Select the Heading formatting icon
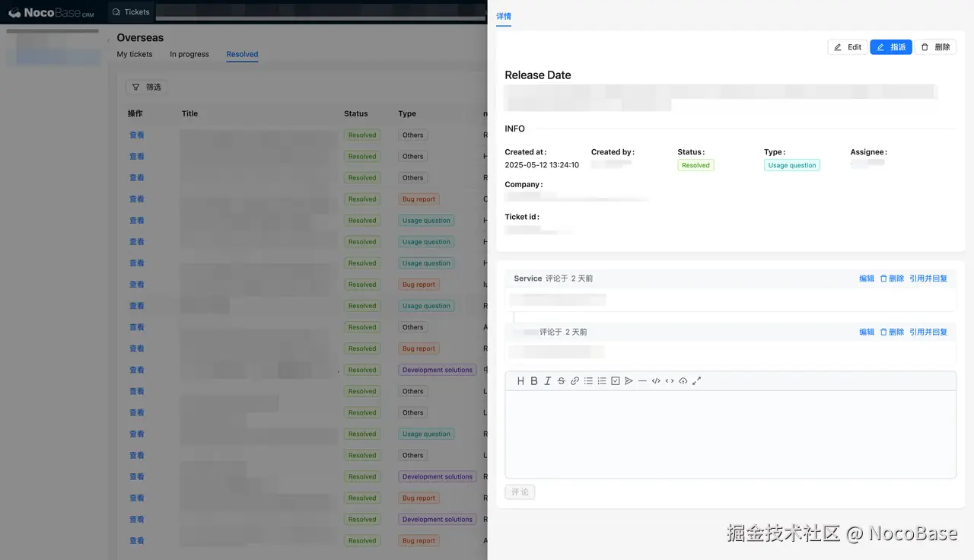This screenshot has height=560, width=974. 520,380
